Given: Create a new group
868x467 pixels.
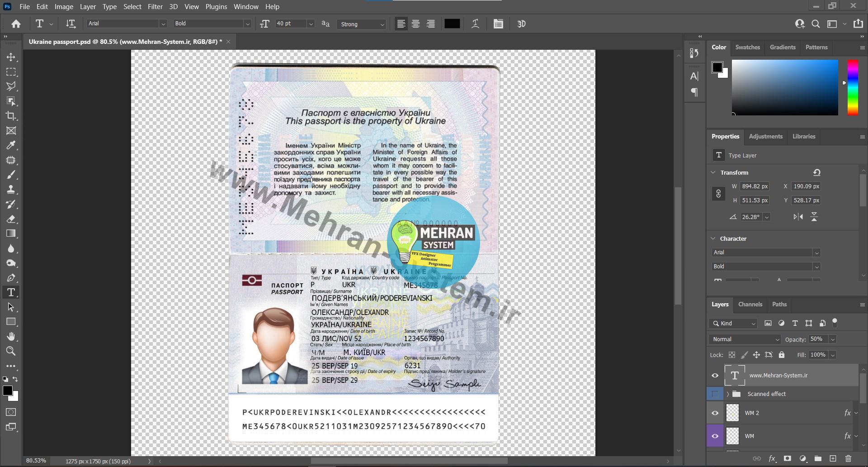Looking at the screenshot, I should click(x=817, y=458).
